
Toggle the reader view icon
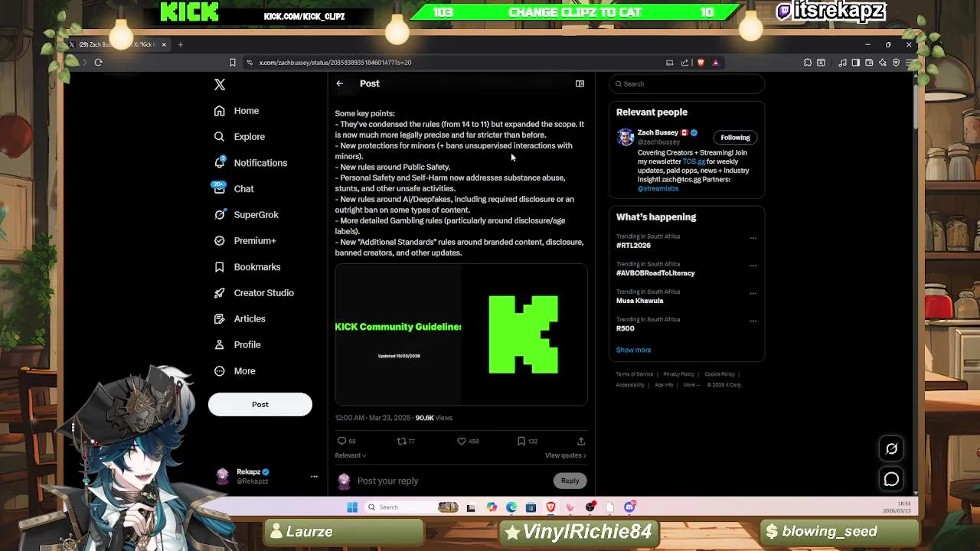[x=580, y=83]
